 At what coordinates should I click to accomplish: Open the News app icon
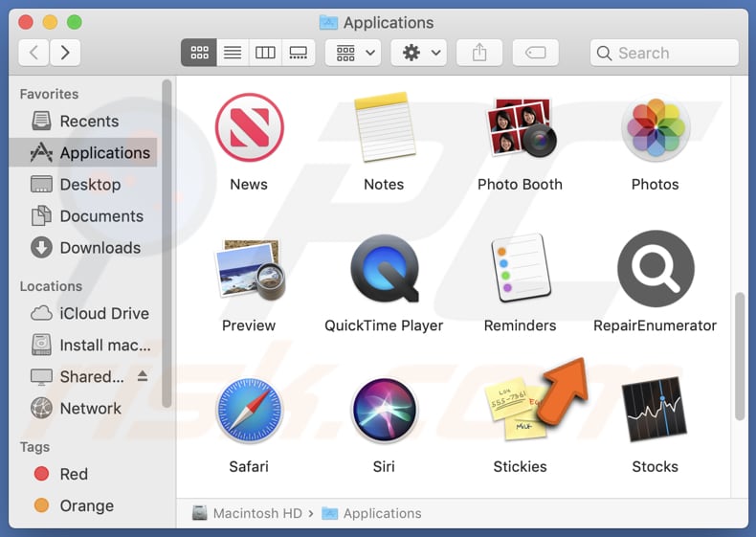[x=249, y=127]
